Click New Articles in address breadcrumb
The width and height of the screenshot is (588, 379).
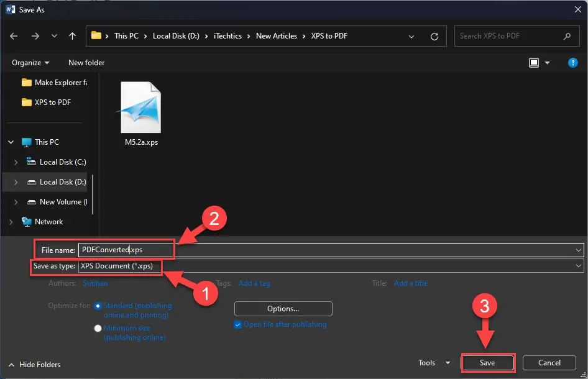point(277,36)
